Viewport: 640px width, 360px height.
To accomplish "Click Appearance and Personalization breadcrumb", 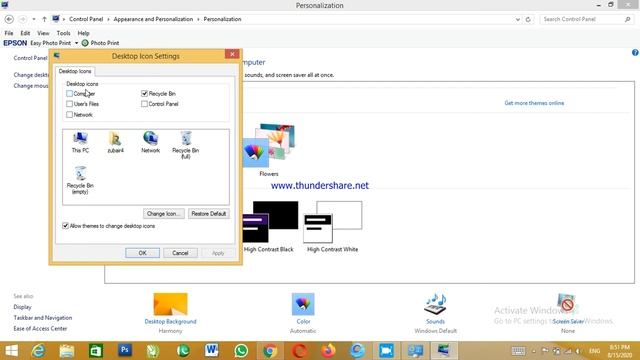I will 153,19.
